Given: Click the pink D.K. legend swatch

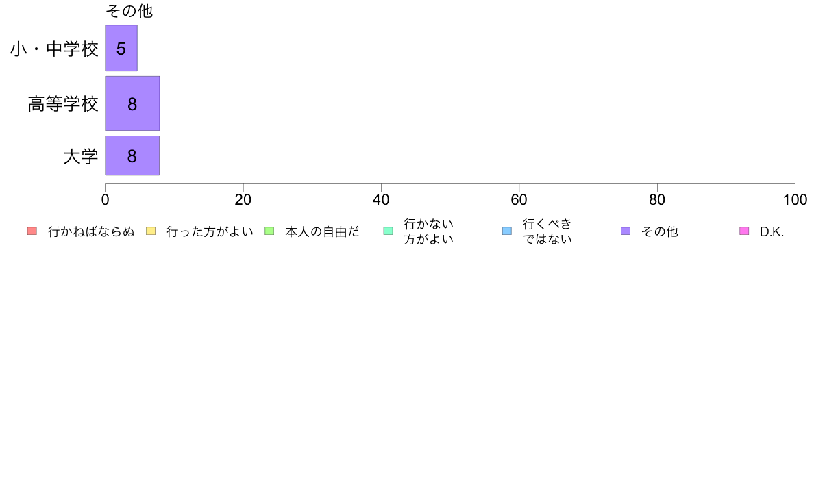Looking at the screenshot, I should click(x=744, y=231).
